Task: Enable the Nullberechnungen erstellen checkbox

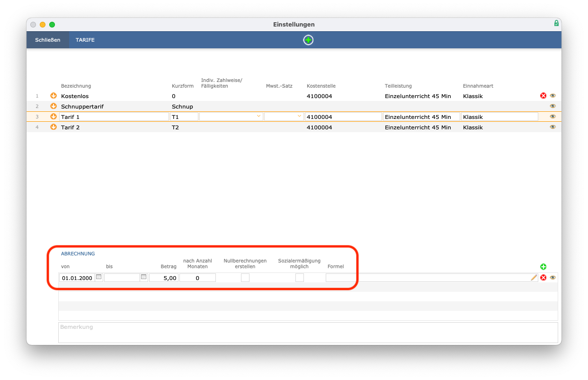Action: tap(245, 278)
